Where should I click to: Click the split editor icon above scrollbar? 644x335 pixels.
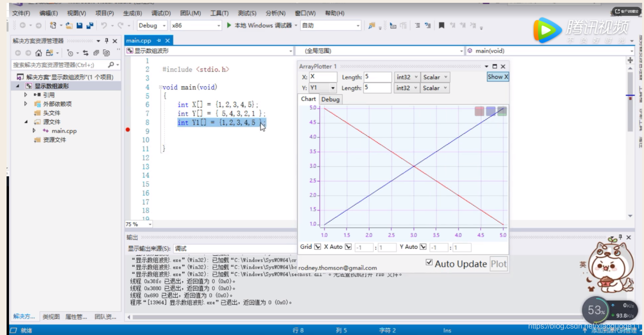(630, 60)
